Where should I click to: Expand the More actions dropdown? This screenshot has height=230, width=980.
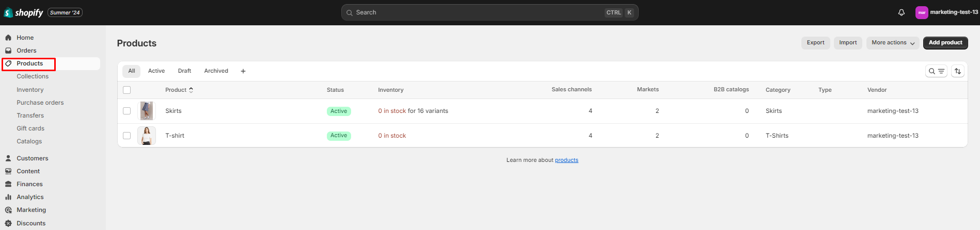(893, 43)
